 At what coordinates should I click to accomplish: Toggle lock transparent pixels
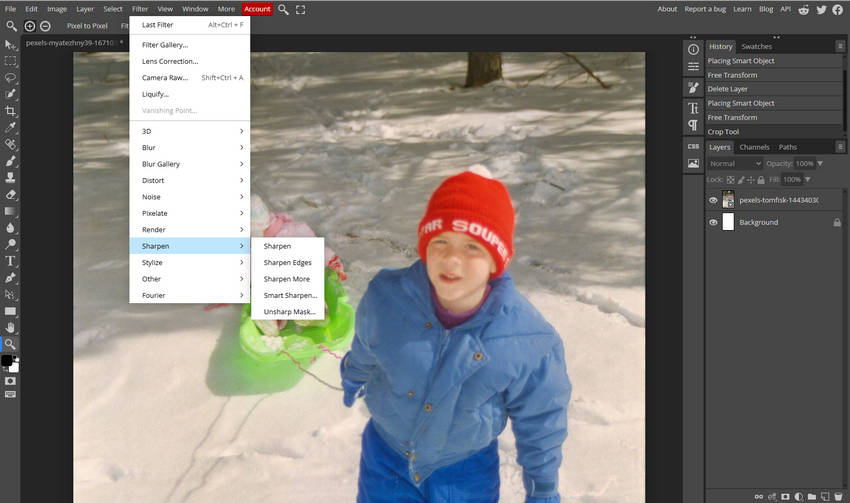pos(731,179)
